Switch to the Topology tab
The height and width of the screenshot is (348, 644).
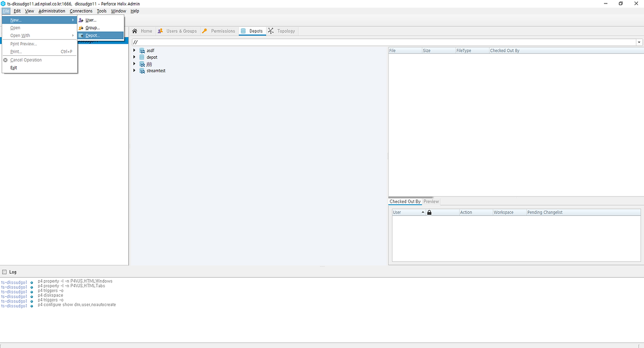pyautogui.click(x=282, y=31)
